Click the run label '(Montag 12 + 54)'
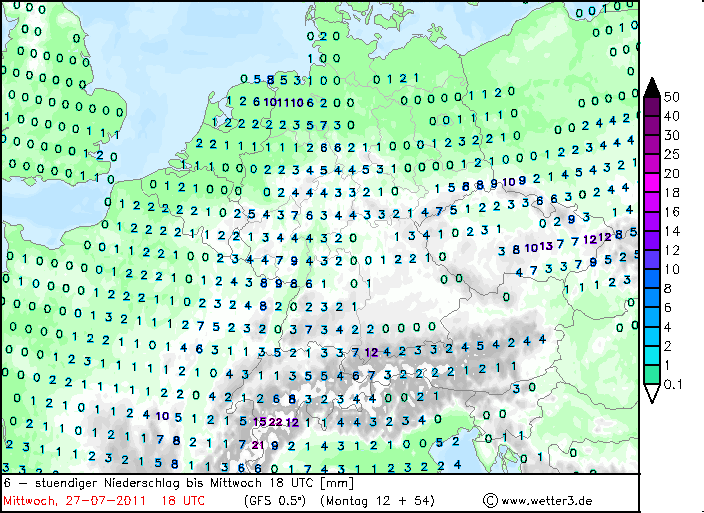 [x=377, y=500]
